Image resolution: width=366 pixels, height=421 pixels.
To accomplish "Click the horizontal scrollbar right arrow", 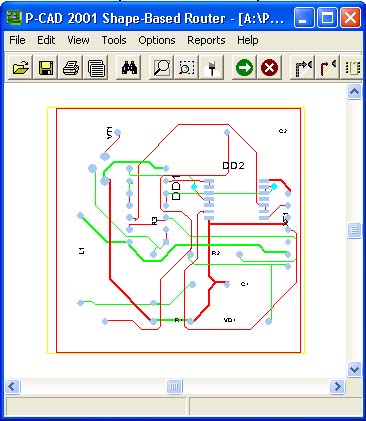I will pos(337,387).
